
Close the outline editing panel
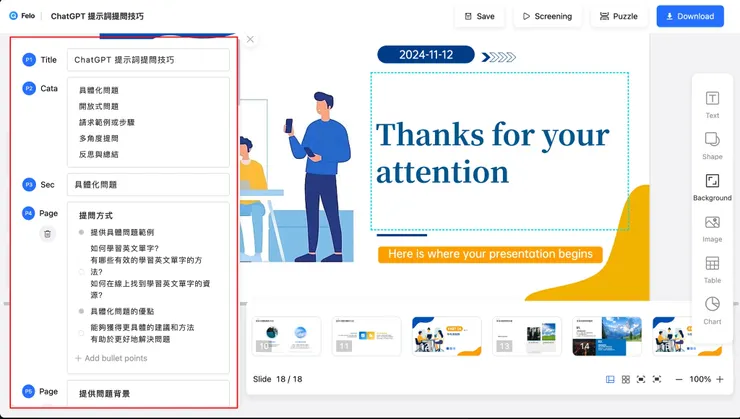250,39
